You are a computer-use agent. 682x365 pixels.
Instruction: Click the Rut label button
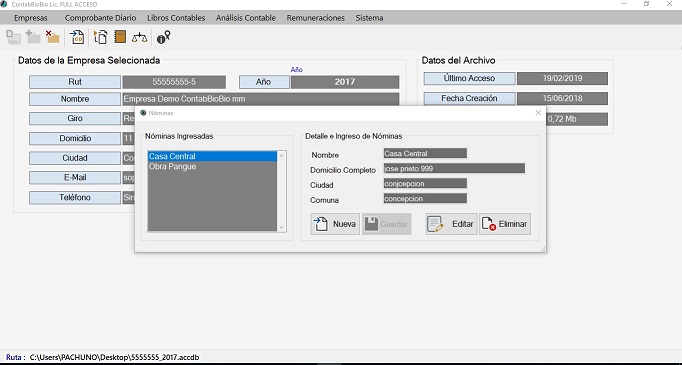[x=75, y=82]
